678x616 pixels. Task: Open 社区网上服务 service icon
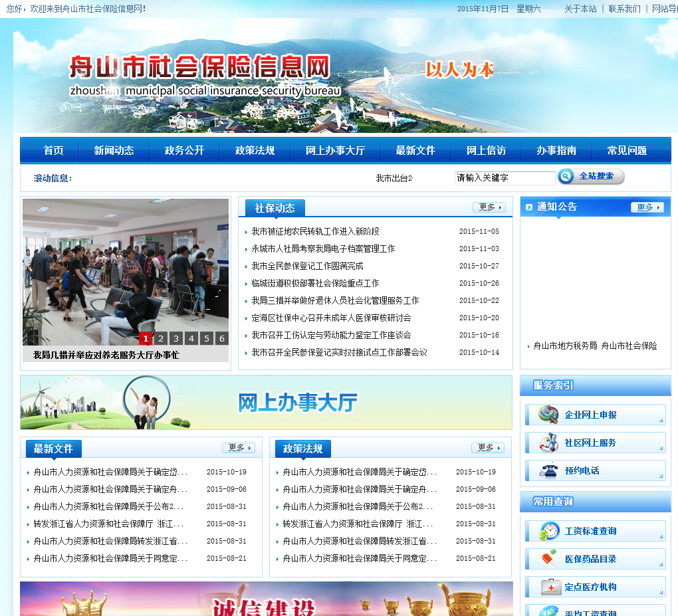[x=548, y=443]
